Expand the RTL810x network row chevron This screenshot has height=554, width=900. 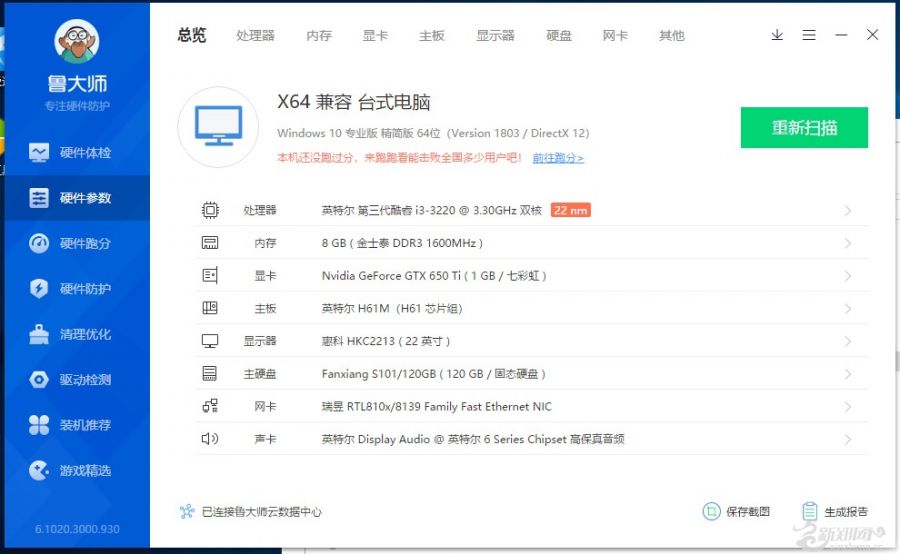pos(848,407)
